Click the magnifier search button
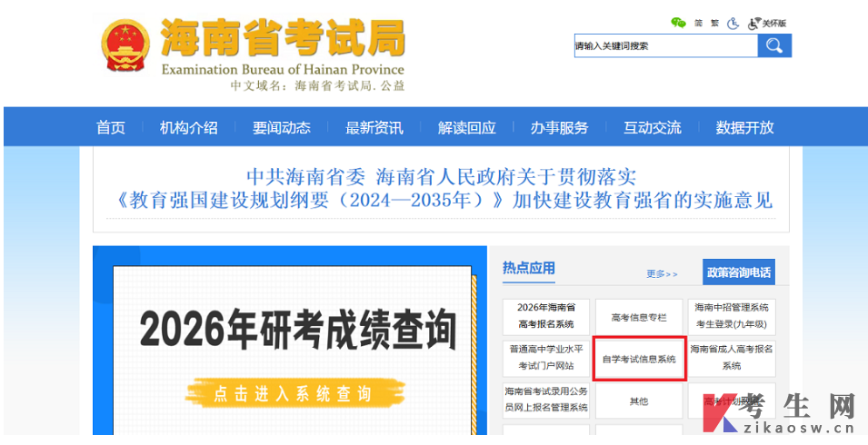 coord(774,46)
